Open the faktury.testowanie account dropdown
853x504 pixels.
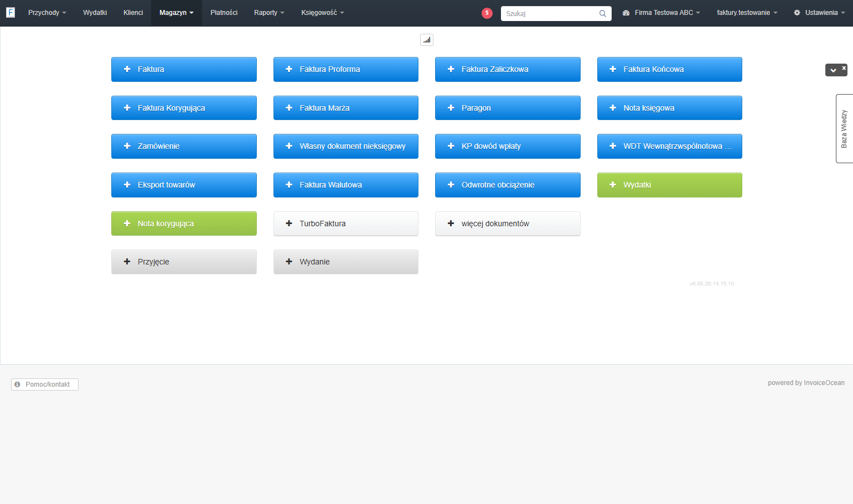[747, 13]
